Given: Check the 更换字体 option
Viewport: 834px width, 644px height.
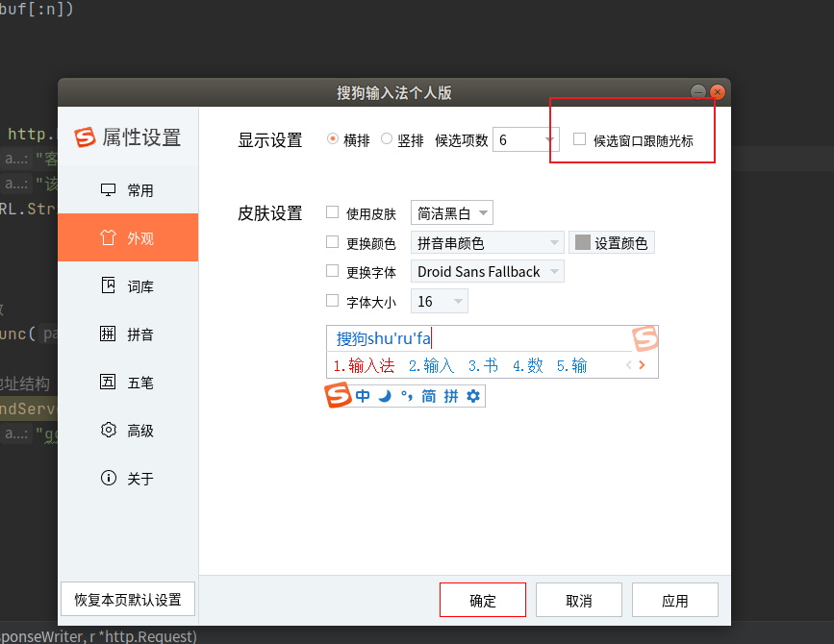Looking at the screenshot, I should click(x=333, y=271).
